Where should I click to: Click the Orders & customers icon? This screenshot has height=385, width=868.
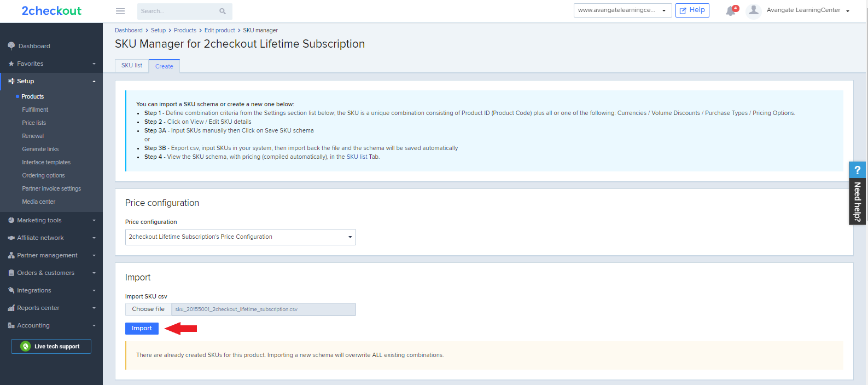(11, 273)
